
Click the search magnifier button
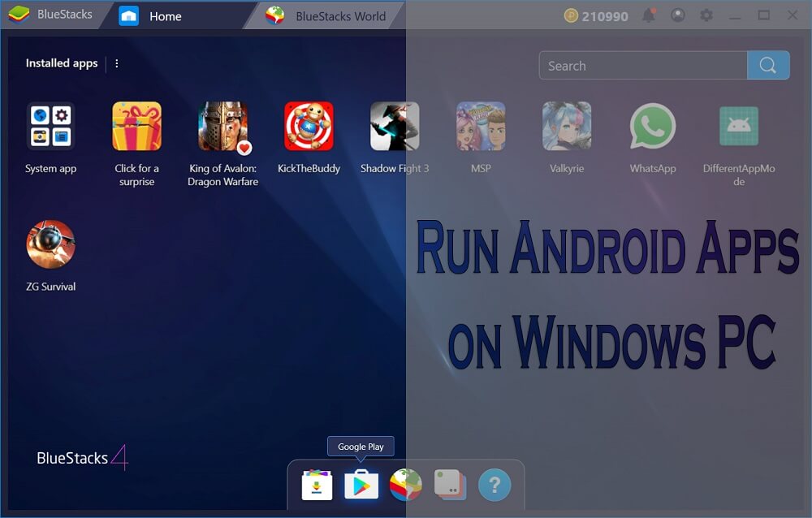(x=768, y=65)
